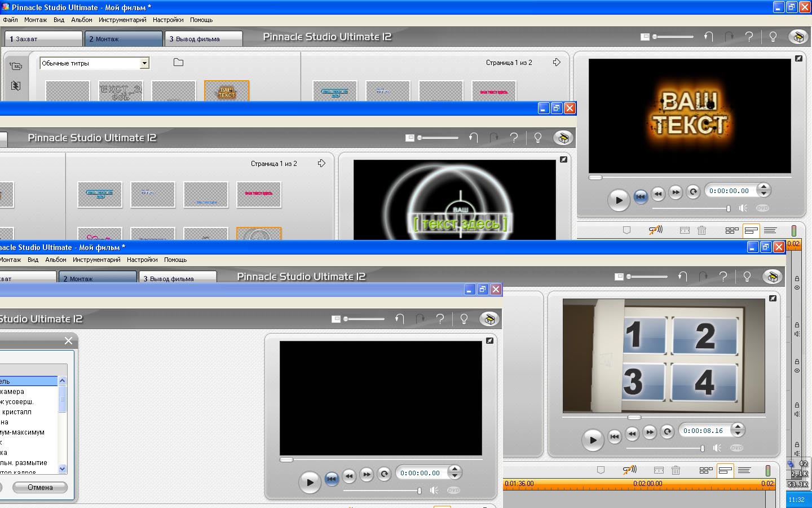Open the Альбом menu in the first menu bar

pyautogui.click(x=82, y=20)
